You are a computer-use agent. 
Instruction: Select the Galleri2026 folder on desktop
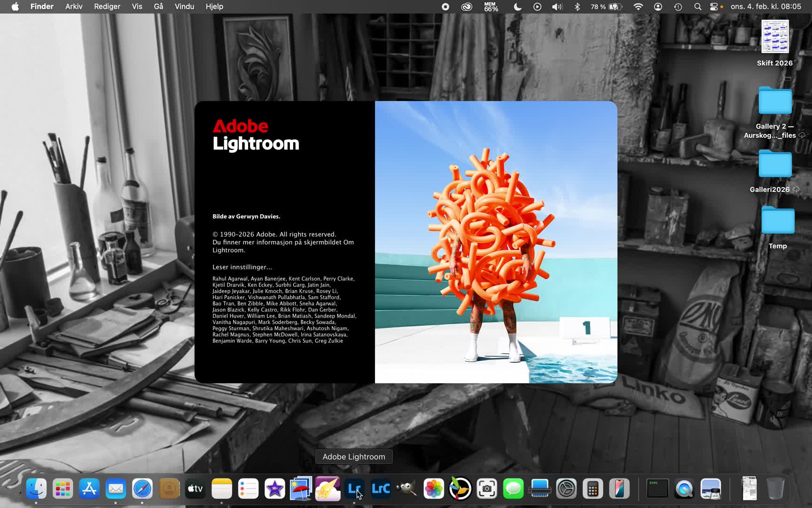774,165
